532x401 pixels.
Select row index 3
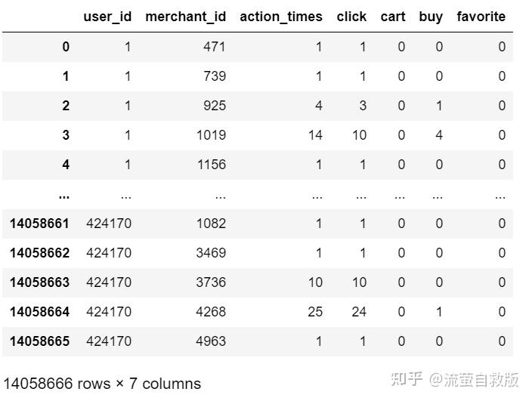[x=66, y=135]
